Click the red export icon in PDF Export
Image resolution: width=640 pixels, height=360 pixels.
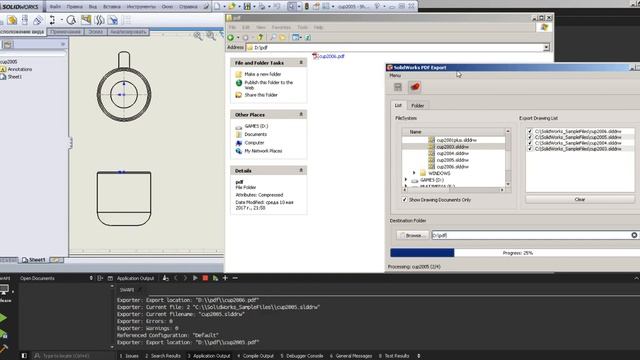[x=415, y=87]
